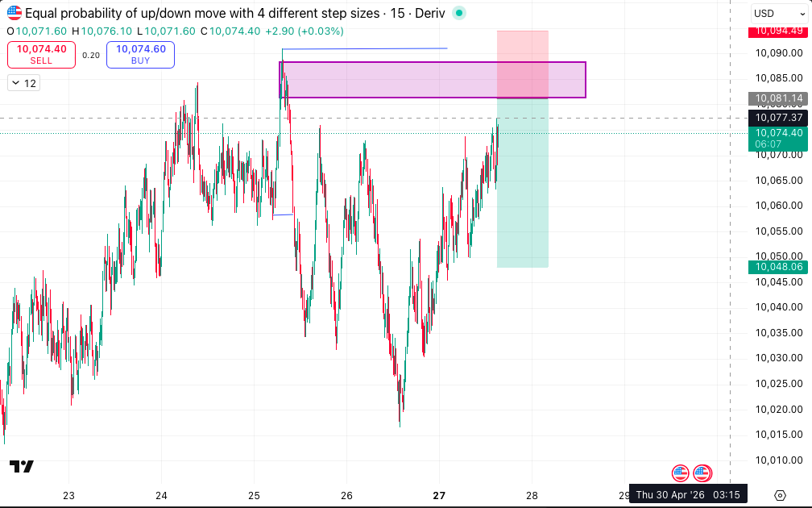This screenshot has height=508, width=812.
Task: Click the target price label 10,048.06
Action: click(778, 267)
